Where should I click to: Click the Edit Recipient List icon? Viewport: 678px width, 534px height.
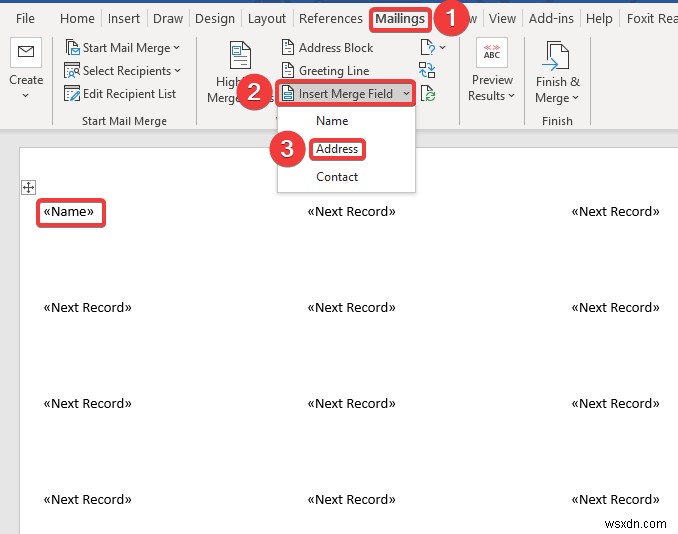tap(72, 93)
